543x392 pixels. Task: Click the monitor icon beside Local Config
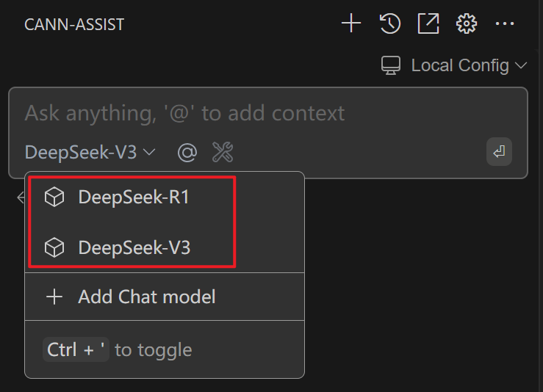[x=391, y=65]
